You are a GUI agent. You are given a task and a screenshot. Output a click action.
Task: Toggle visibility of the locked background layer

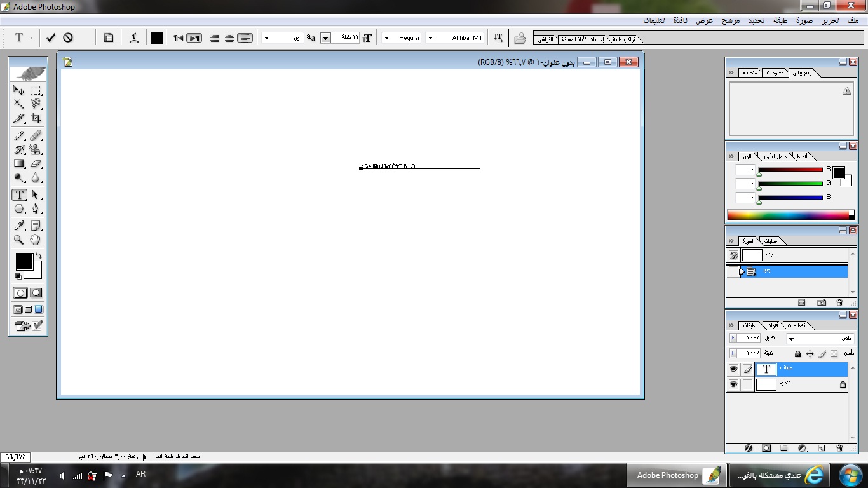point(733,384)
